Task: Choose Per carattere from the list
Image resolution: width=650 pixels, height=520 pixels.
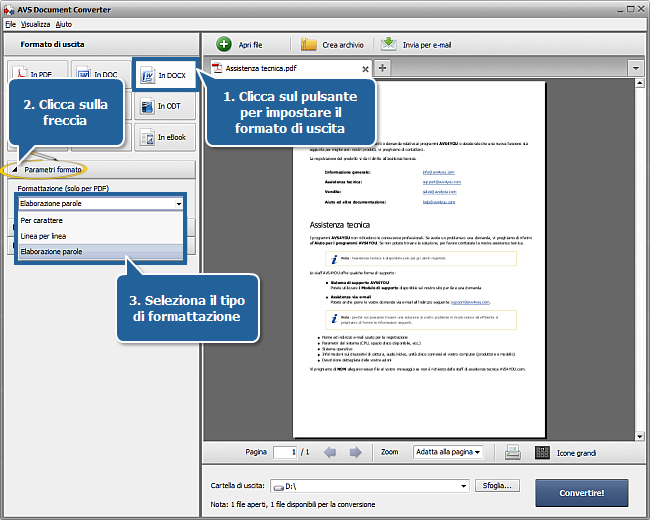Action: pyautogui.click(x=101, y=220)
